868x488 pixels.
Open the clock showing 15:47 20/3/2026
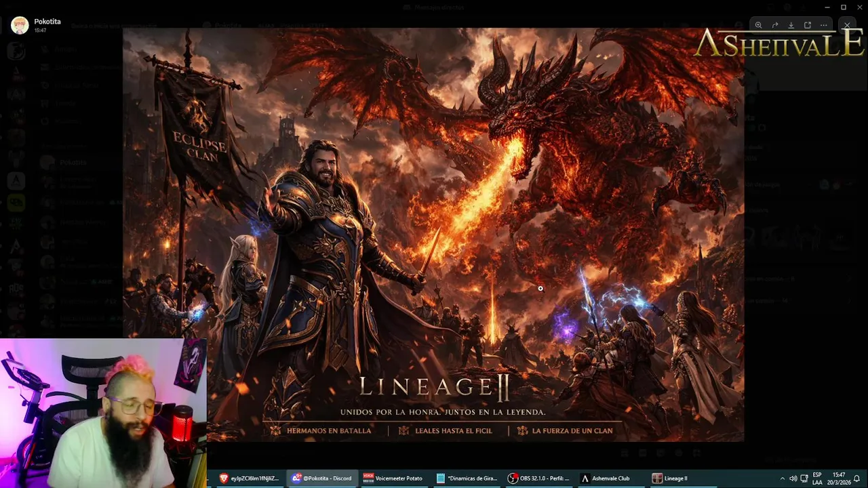(839, 479)
